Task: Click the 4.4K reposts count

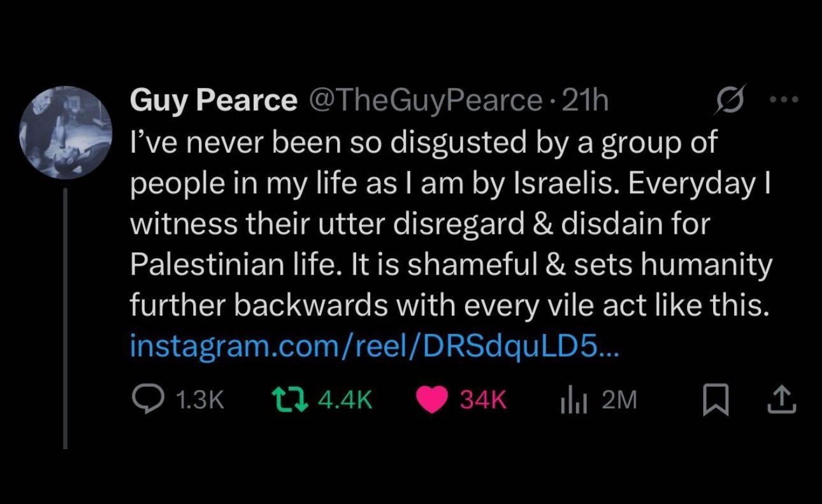Action: [345, 400]
